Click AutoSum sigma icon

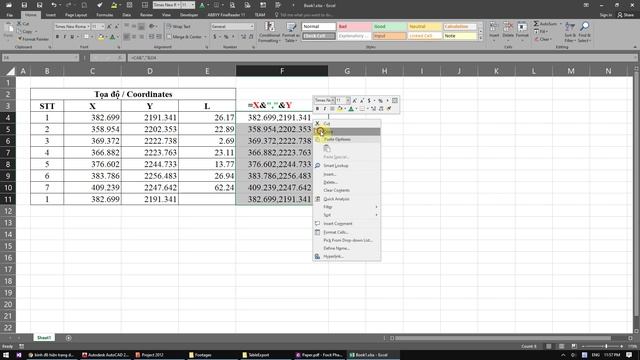[536, 24]
